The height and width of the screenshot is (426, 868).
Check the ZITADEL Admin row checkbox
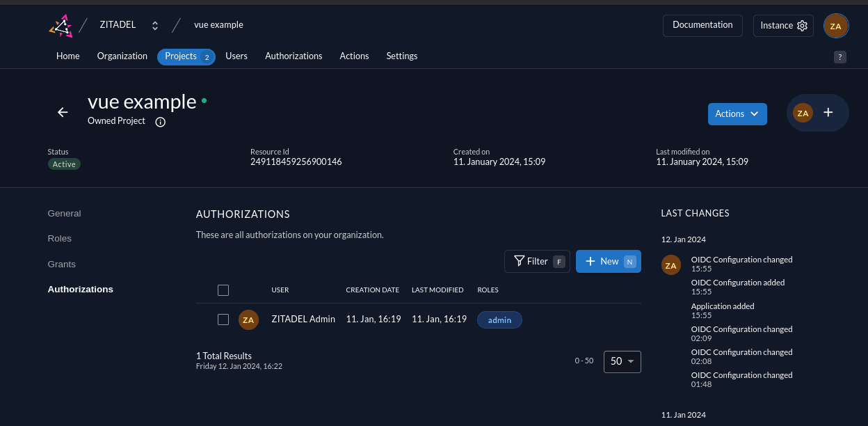223,319
